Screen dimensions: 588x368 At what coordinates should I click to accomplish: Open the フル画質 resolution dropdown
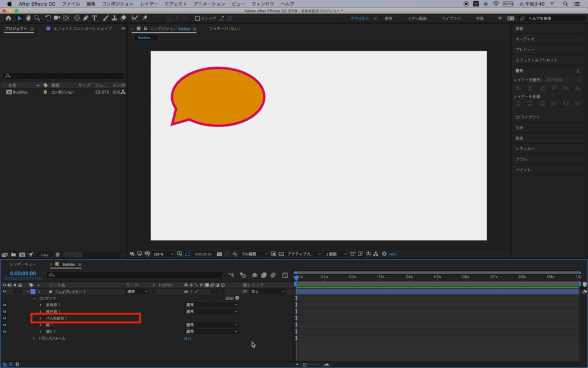coord(254,254)
